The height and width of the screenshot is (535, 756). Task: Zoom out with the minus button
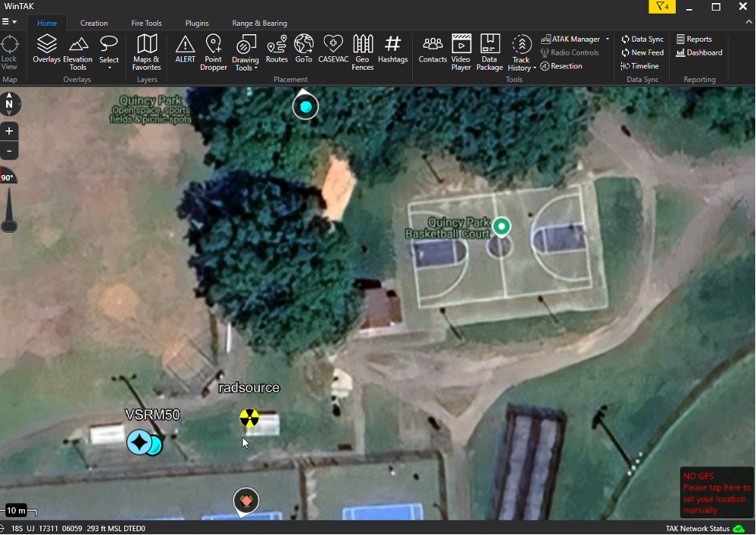[x=9, y=151]
